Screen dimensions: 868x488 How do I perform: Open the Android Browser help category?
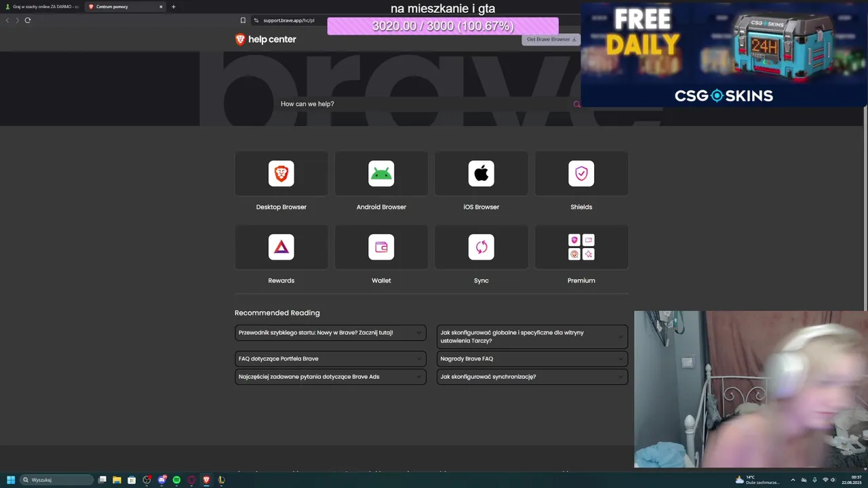[x=381, y=174]
